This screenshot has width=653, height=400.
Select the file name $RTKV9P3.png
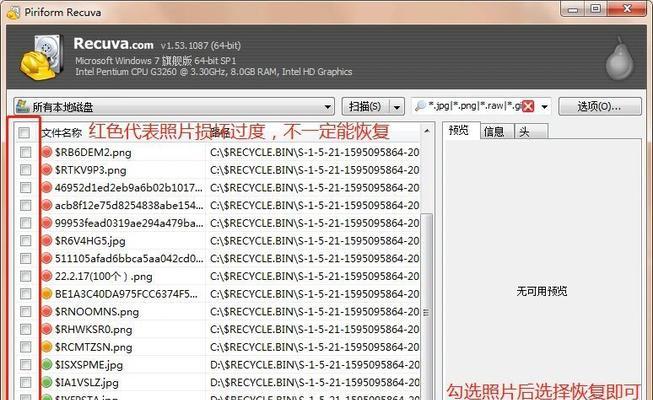tap(90, 170)
